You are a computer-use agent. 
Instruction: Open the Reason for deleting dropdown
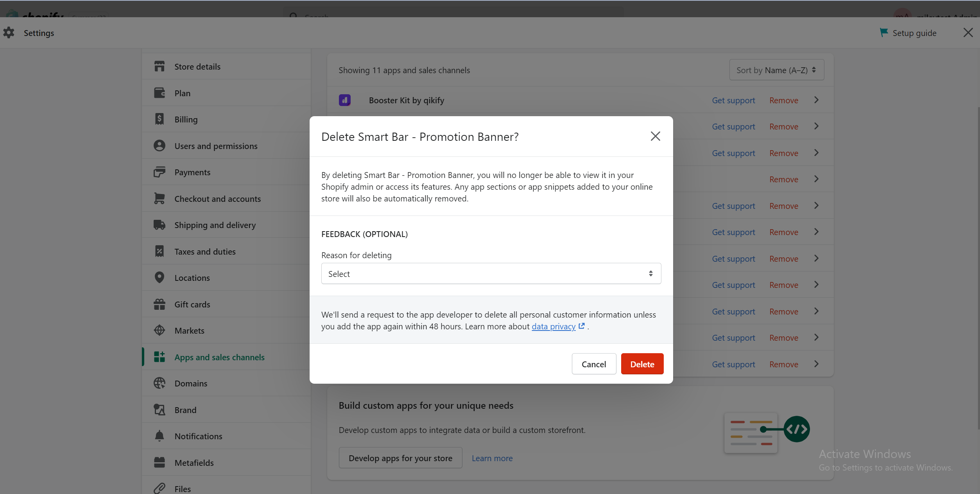(491, 273)
